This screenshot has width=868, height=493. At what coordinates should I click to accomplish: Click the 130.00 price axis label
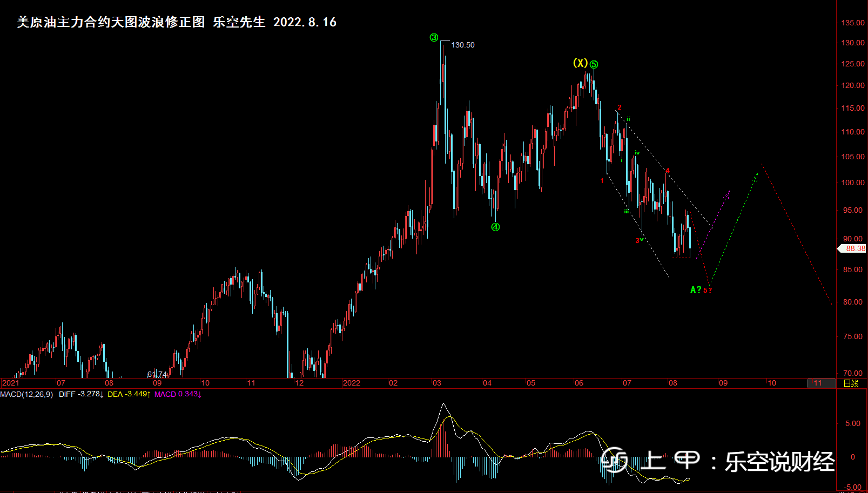(x=853, y=43)
